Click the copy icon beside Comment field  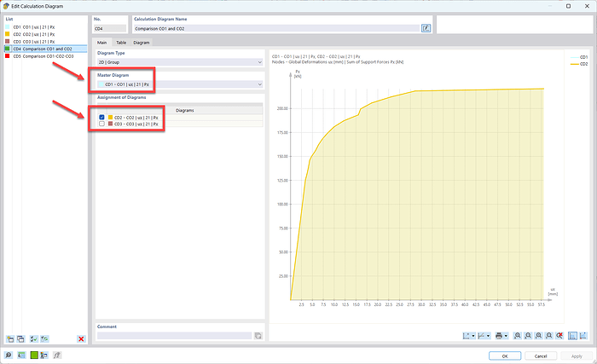tap(258, 336)
